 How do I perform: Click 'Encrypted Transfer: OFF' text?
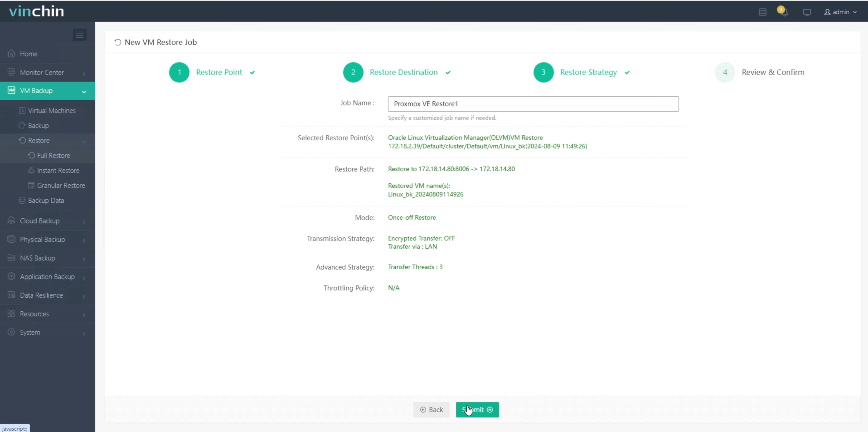(x=421, y=238)
